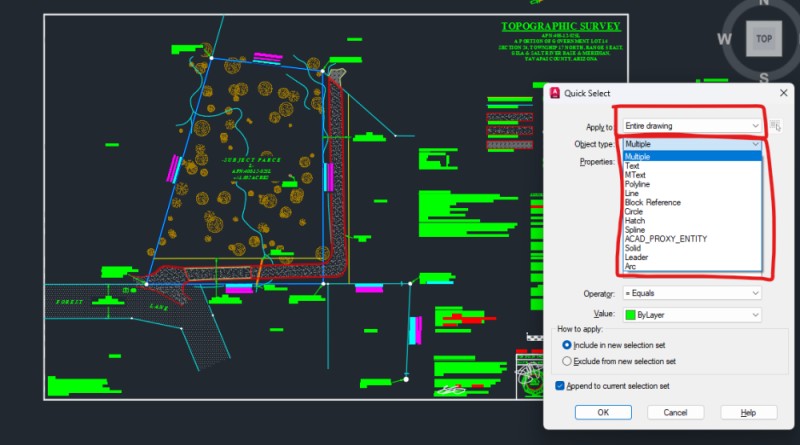The height and width of the screenshot is (445, 800).
Task: Toggle Append to current selection set checkbox
Action: (560, 386)
